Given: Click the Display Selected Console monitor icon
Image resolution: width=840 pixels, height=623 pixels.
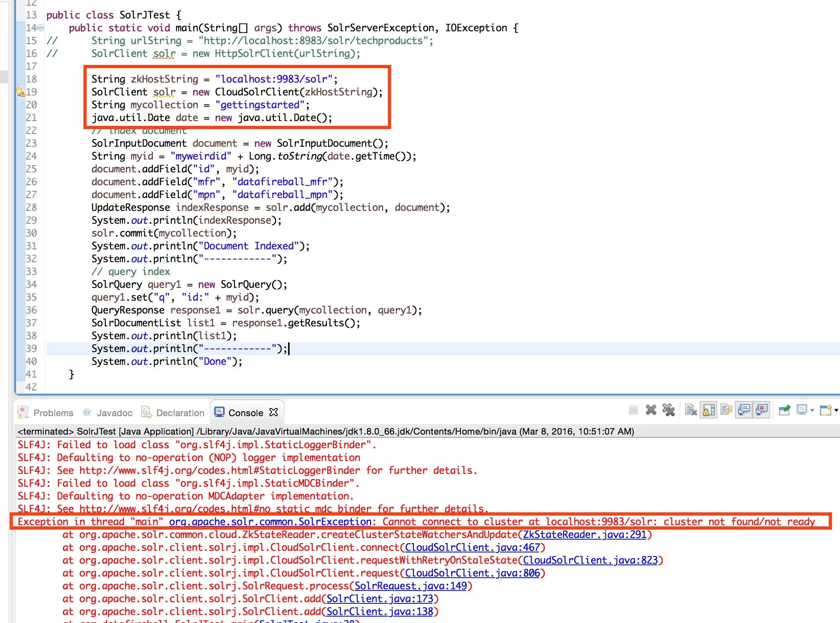Looking at the screenshot, I should (x=802, y=410).
